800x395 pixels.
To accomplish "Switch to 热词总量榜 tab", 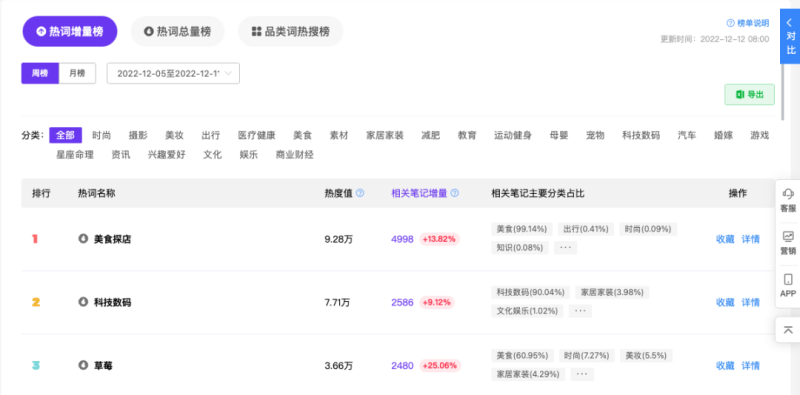I will (178, 32).
